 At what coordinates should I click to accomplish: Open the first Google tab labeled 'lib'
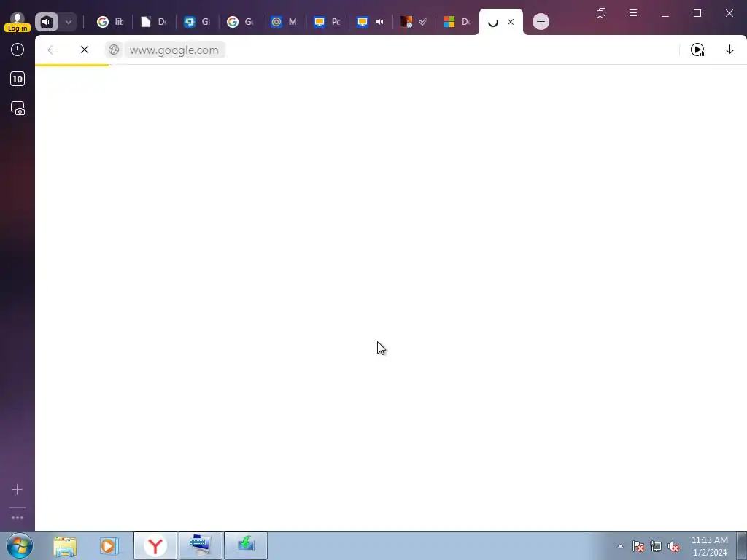pyautogui.click(x=110, y=22)
